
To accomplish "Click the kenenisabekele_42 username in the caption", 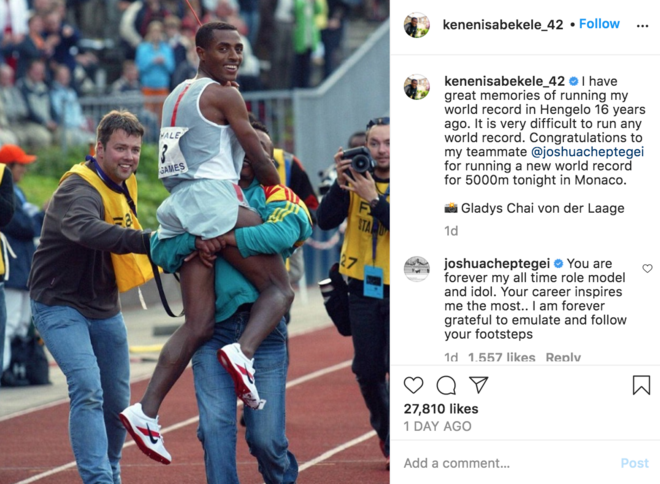I will pos(504,81).
